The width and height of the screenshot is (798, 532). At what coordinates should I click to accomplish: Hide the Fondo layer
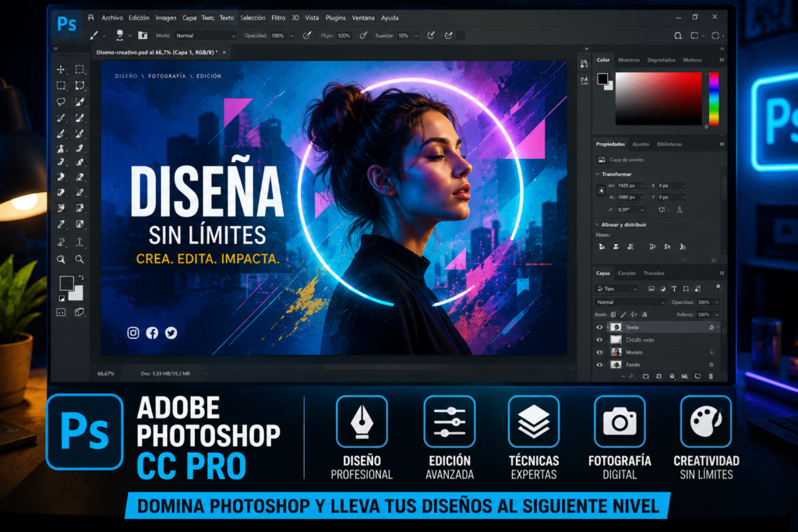(599, 365)
